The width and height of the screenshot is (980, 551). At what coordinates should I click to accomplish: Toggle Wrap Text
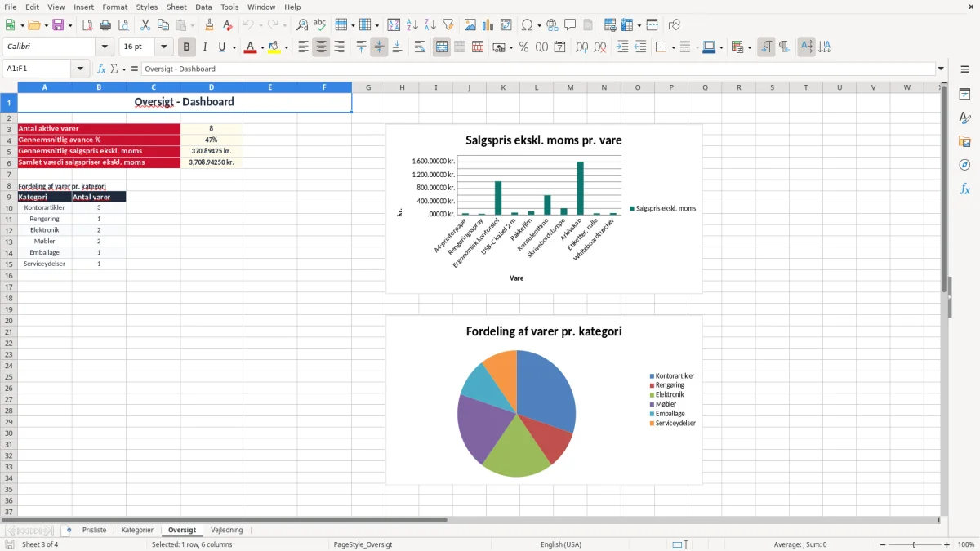click(420, 47)
